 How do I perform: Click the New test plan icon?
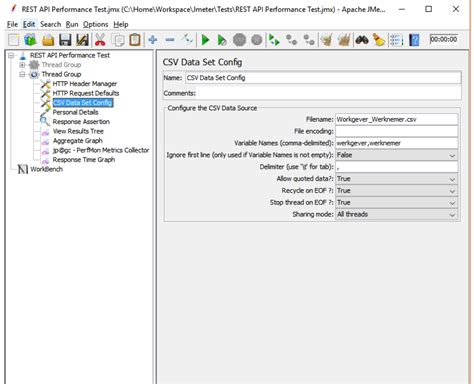13,40
